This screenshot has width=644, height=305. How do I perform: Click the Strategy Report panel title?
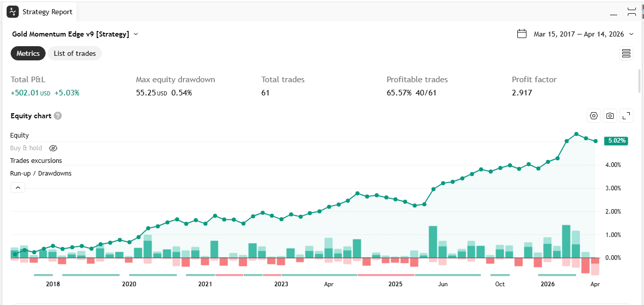[x=47, y=12]
